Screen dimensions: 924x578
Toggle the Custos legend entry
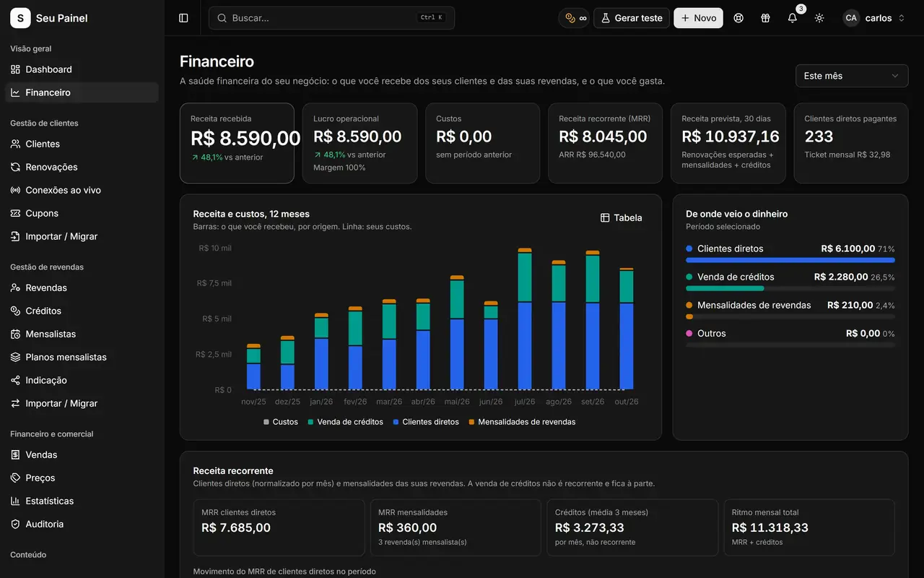(x=281, y=422)
